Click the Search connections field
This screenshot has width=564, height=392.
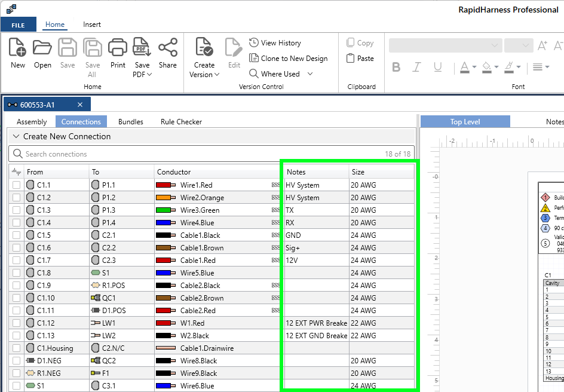point(211,154)
